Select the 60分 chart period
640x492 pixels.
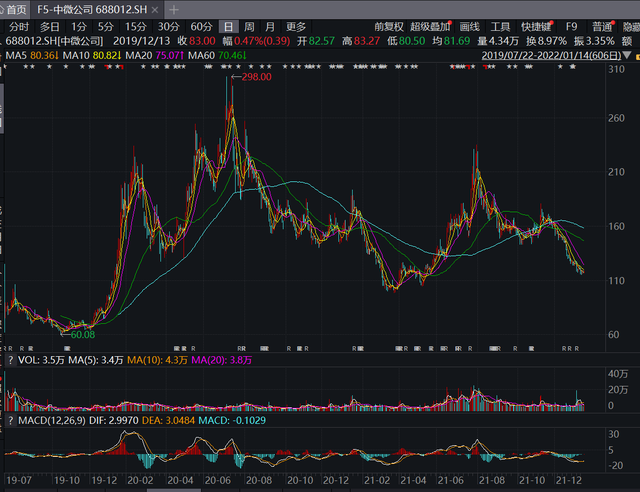(201, 27)
